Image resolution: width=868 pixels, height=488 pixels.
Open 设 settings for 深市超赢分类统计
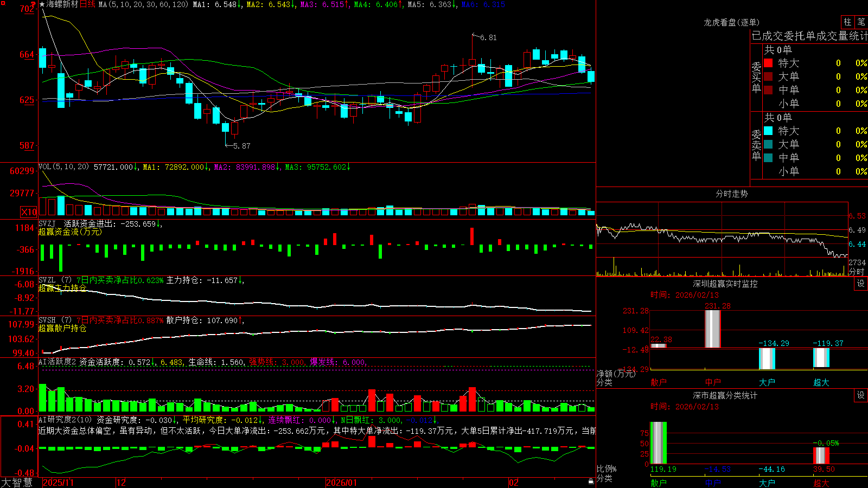861,395
